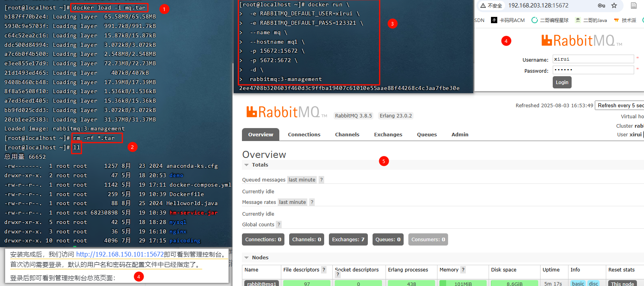
Task: Click the disc info tag
Action: point(594,284)
